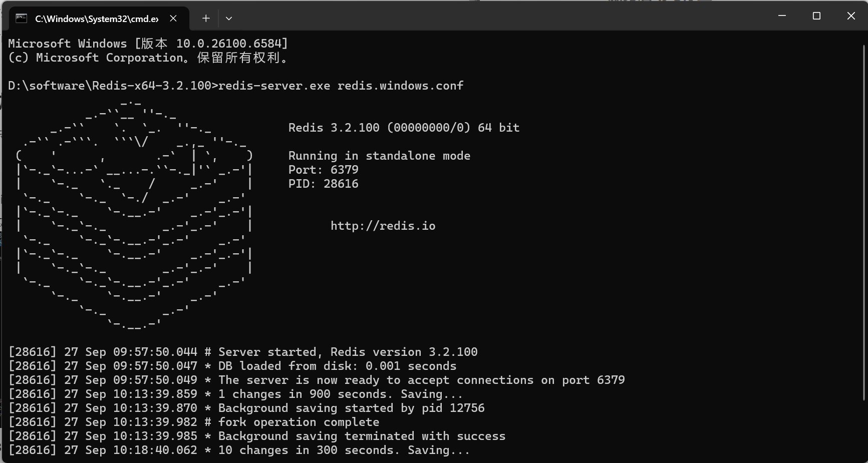Click the Microsoft Corporation copyright line
Image resolution: width=868 pixels, height=463 pixels.
pyautogui.click(x=149, y=58)
